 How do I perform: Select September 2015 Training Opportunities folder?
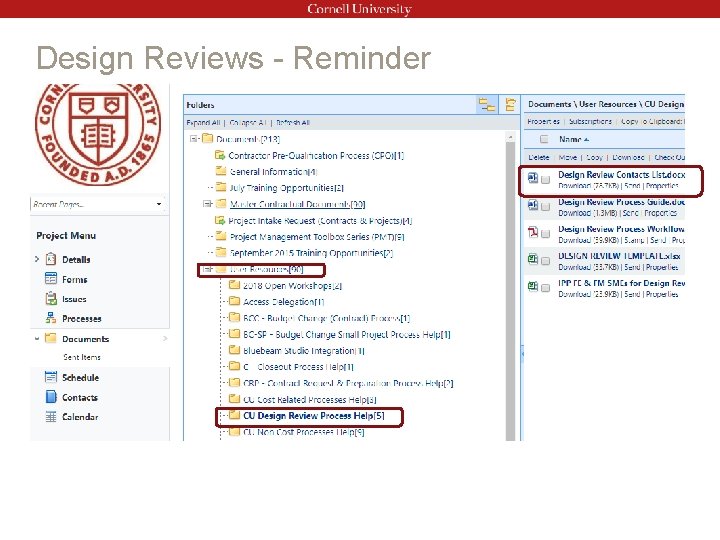[x=311, y=253]
